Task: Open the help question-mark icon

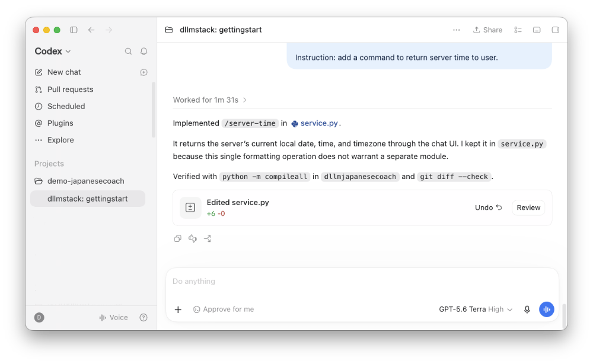Action: 144,318
